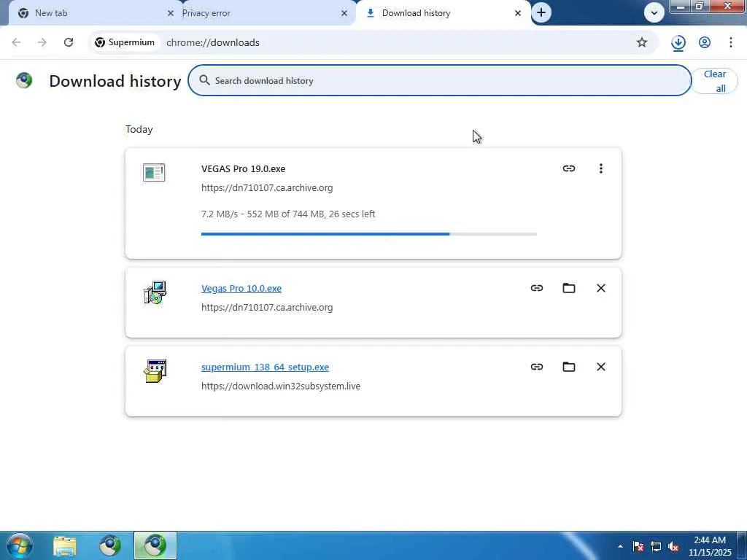Click the https://download.win32subsystem.live URL text
This screenshot has height=560, width=747.
pos(281,386)
